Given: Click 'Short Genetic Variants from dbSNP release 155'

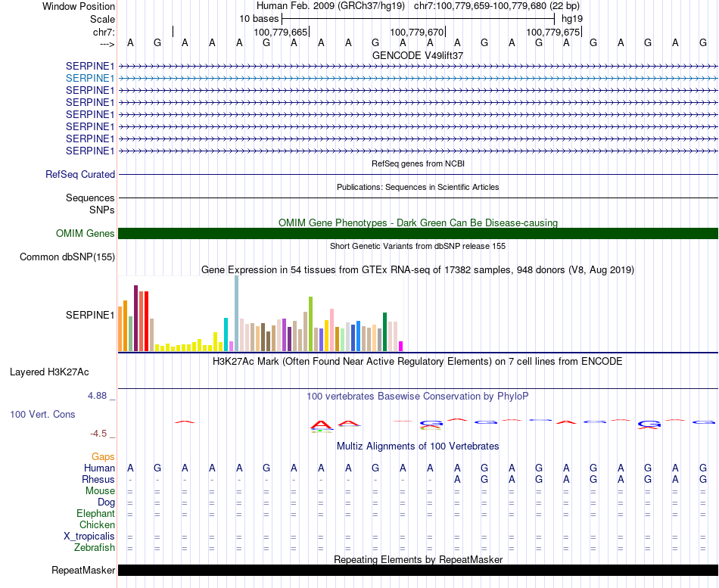Looking at the screenshot, I should pyautogui.click(x=418, y=246).
